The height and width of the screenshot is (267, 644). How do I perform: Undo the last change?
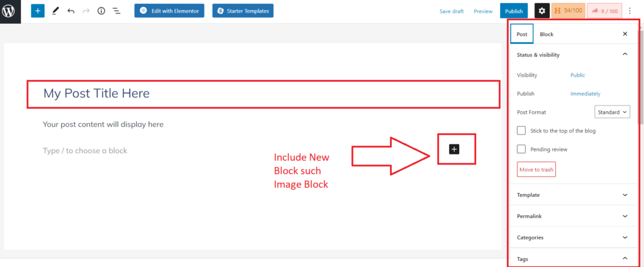(71, 11)
